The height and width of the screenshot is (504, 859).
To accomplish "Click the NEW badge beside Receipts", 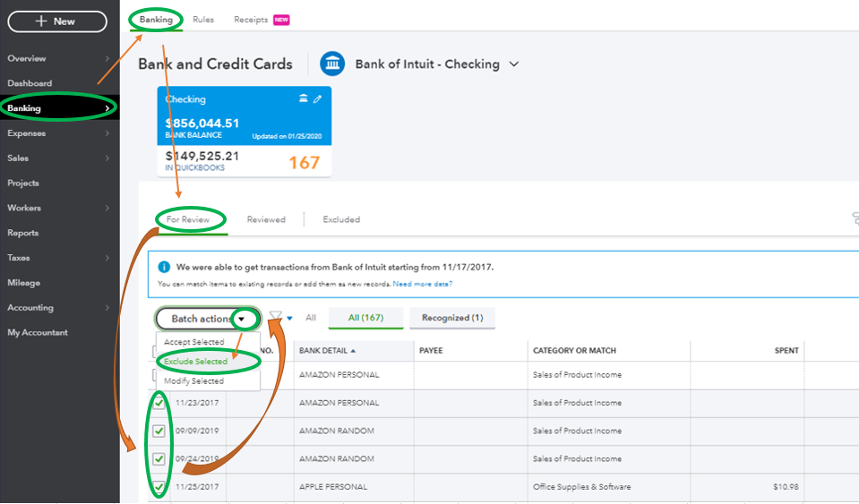I will (x=281, y=20).
